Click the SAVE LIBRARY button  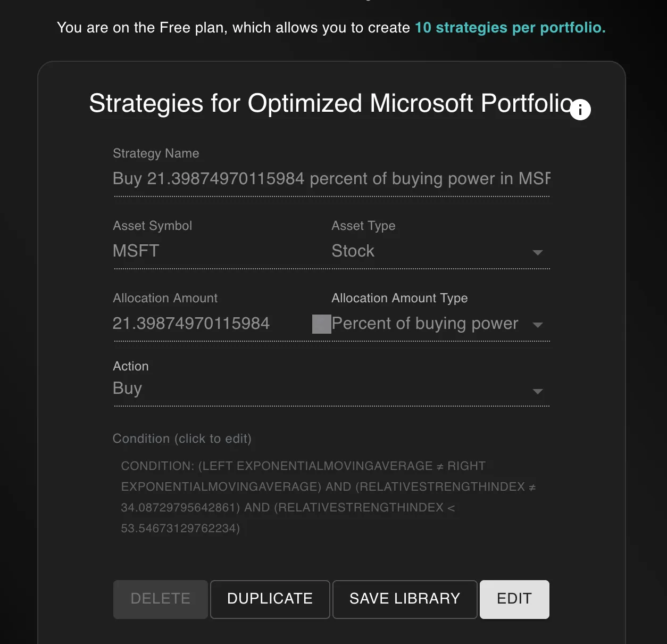click(x=405, y=599)
